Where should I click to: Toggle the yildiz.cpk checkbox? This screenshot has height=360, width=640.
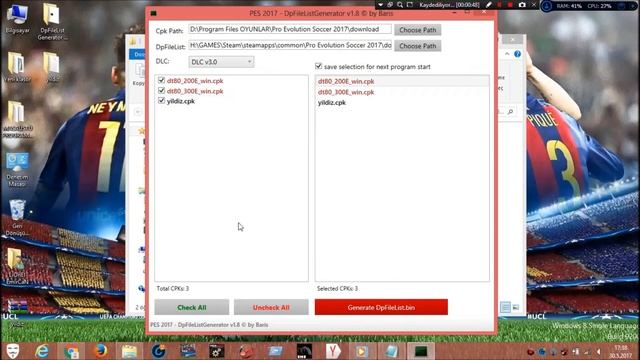(x=161, y=100)
